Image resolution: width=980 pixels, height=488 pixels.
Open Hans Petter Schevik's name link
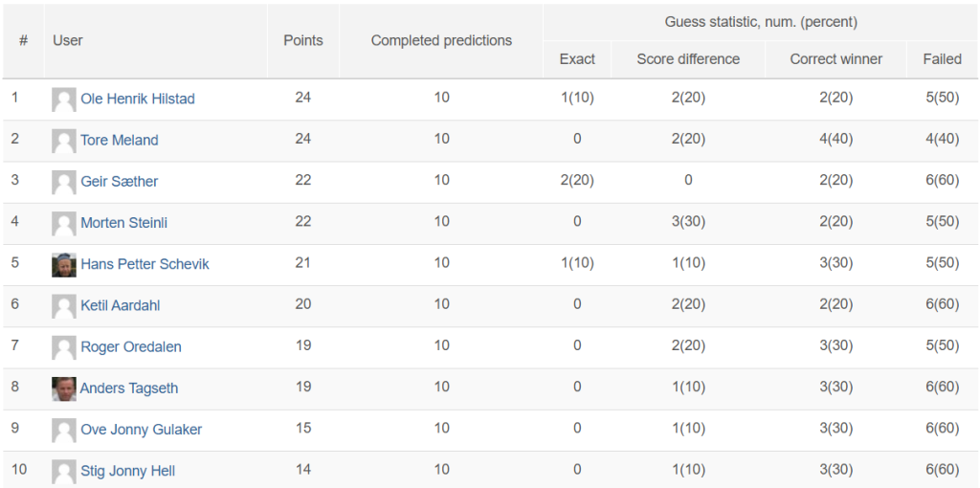[145, 264]
